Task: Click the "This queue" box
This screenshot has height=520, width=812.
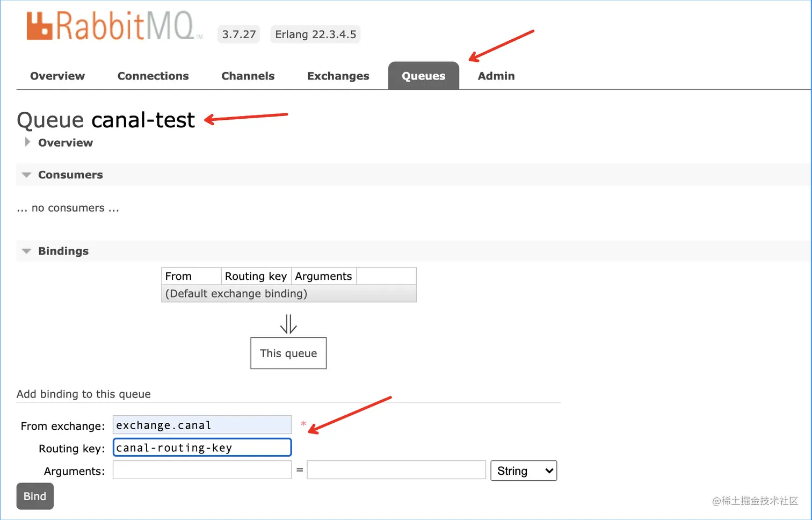Action: pos(288,353)
